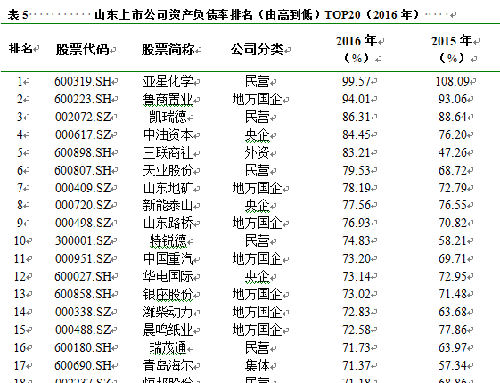Click stock name 中国重汽
The image size is (500, 383).
coord(168,259)
